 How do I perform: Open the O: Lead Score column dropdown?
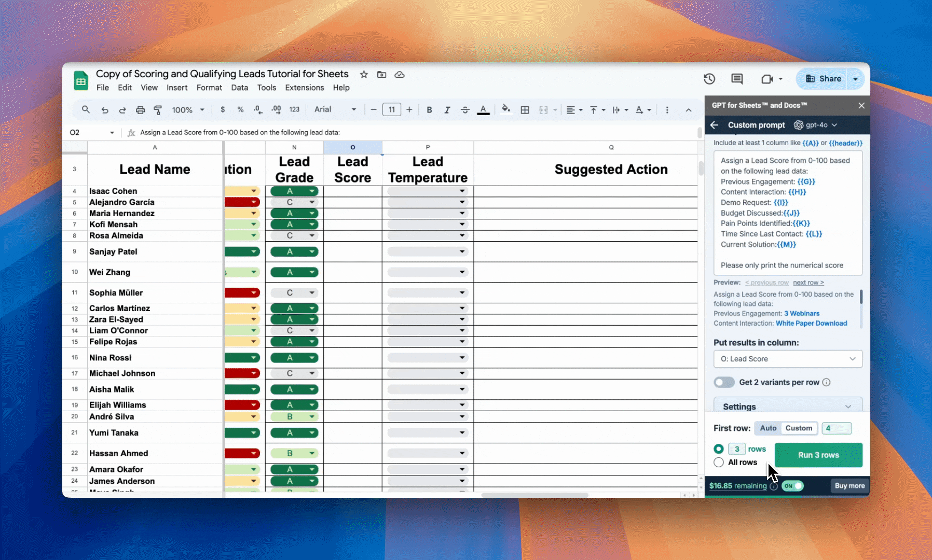click(x=788, y=359)
